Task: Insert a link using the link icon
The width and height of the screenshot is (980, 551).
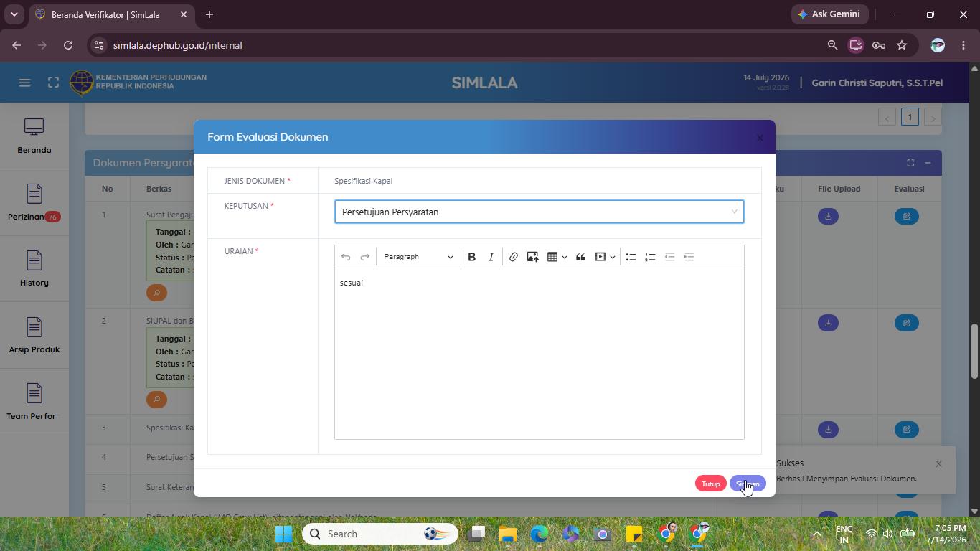Action: [514, 257]
